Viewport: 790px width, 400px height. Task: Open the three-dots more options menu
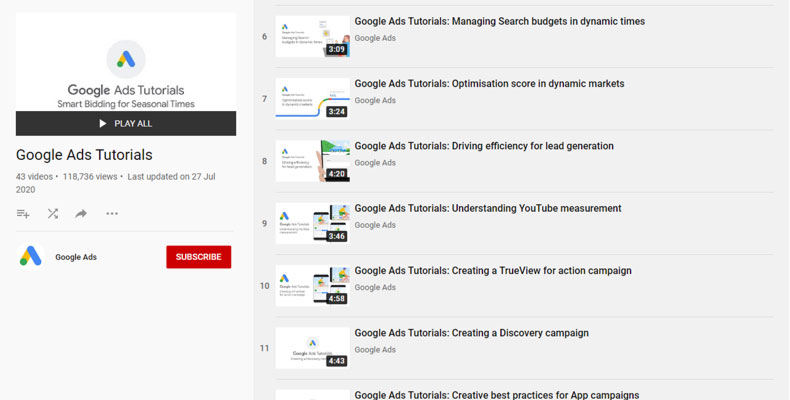tap(112, 214)
